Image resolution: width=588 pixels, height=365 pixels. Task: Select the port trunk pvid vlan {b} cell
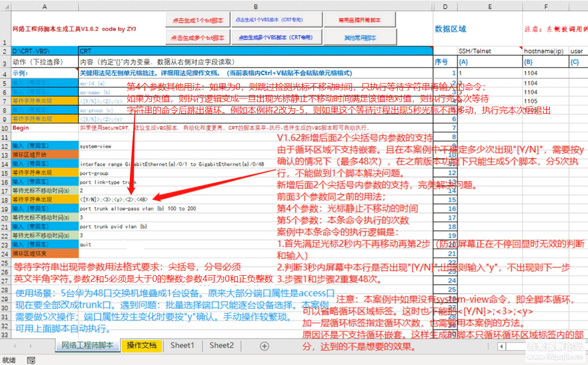256,226
